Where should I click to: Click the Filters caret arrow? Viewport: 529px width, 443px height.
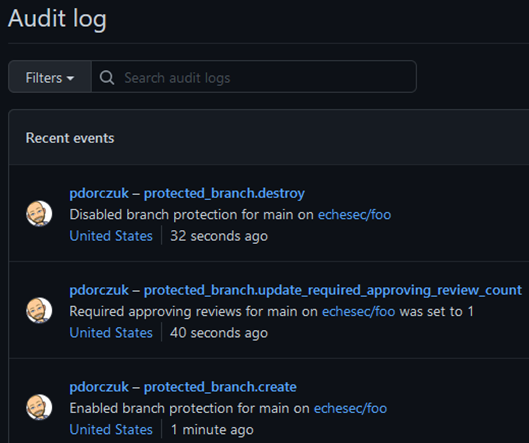click(70, 78)
